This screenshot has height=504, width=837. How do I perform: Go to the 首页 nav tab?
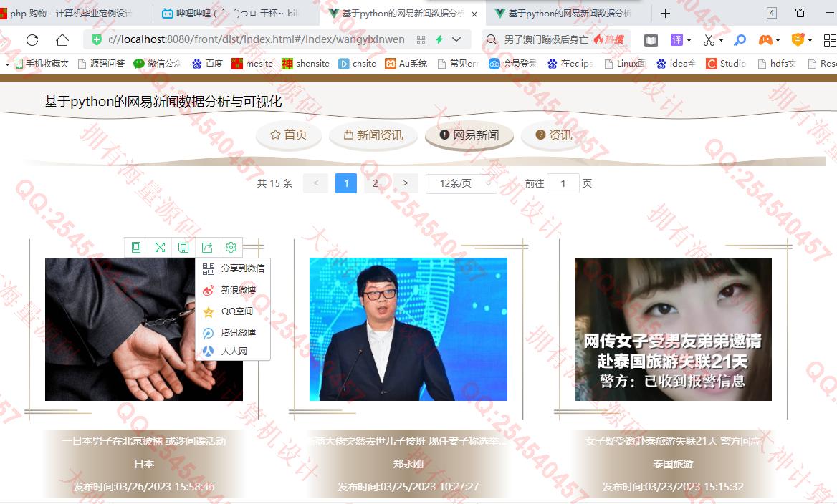click(x=289, y=135)
